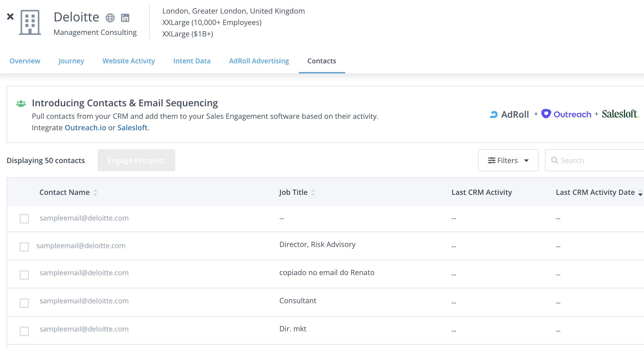Sort by Contact Name column arrows
Viewport: 644px width, 348px height.
(95, 192)
